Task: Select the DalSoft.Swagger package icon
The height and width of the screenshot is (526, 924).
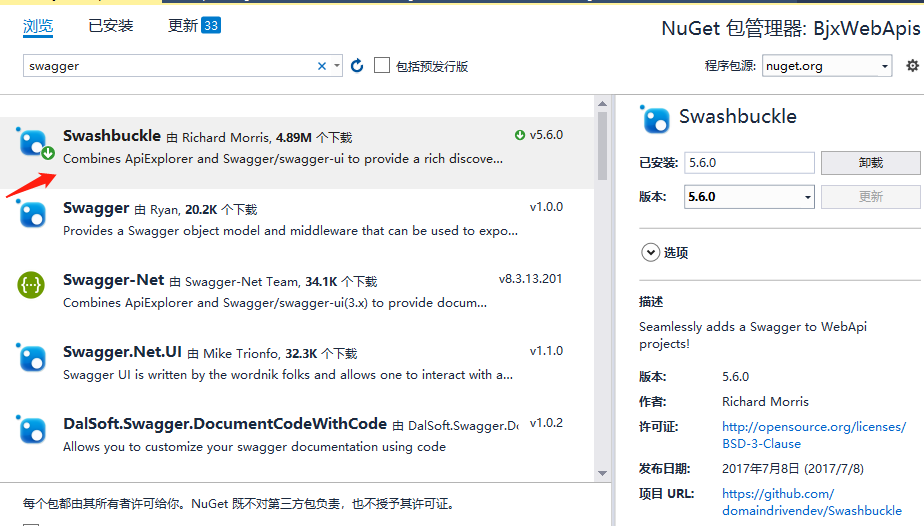Action: [32, 429]
